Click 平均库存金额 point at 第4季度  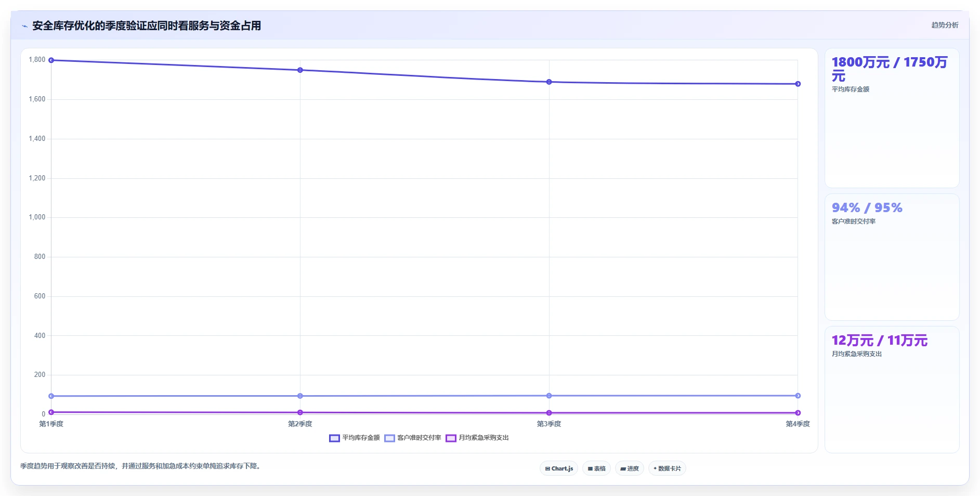coord(798,84)
